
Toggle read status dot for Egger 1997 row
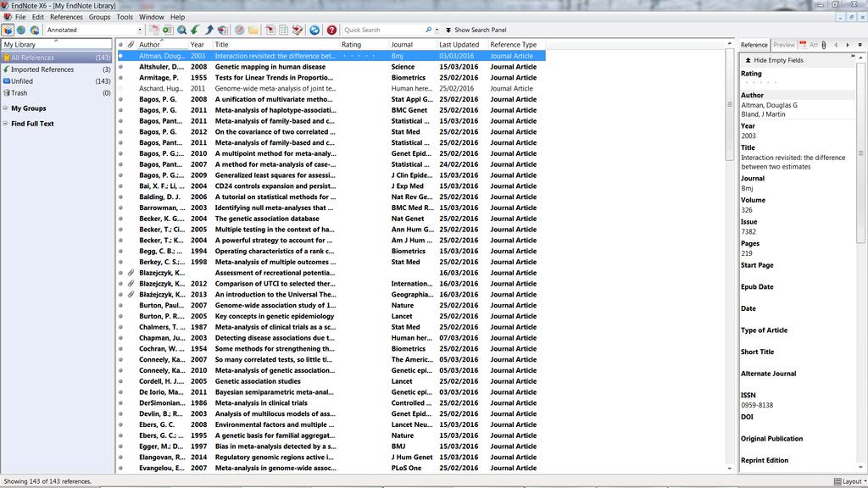click(120, 446)
